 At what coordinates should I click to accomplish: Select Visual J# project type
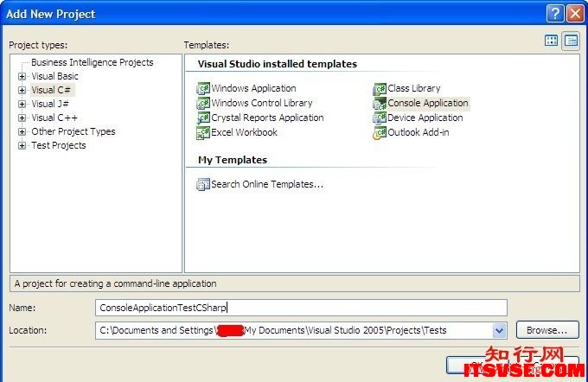(x=50, y=104)
